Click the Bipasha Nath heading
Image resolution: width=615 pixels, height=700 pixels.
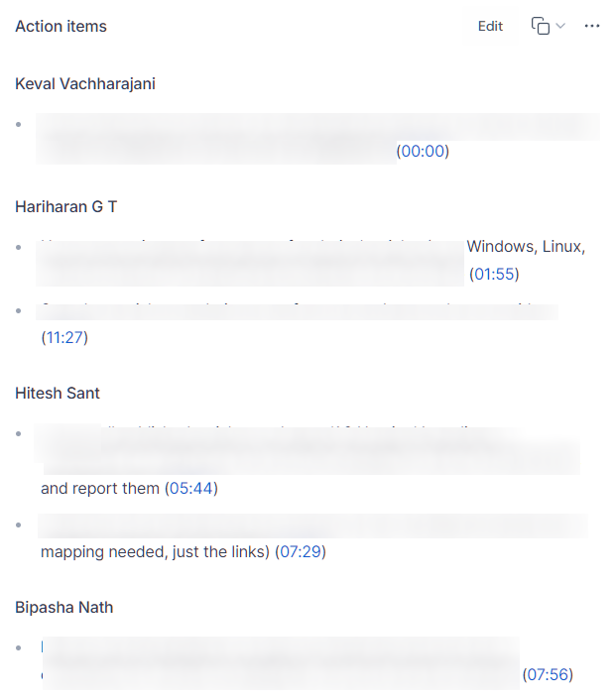tap(63, 607)
